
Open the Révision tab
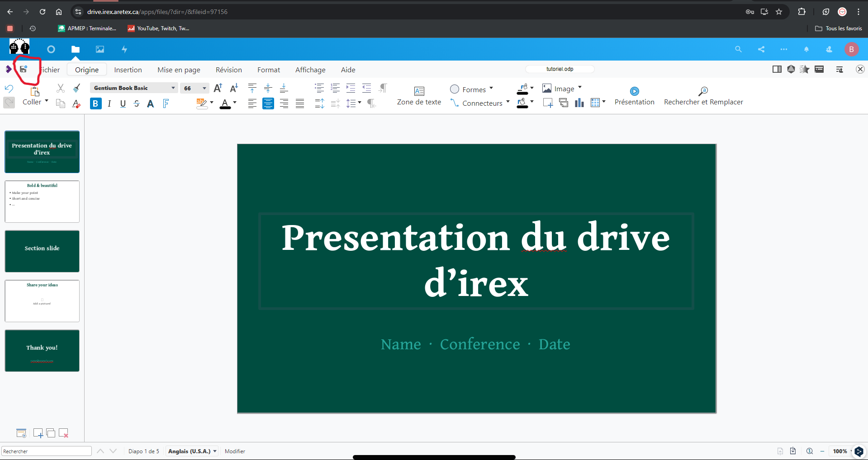pos(229,70)
